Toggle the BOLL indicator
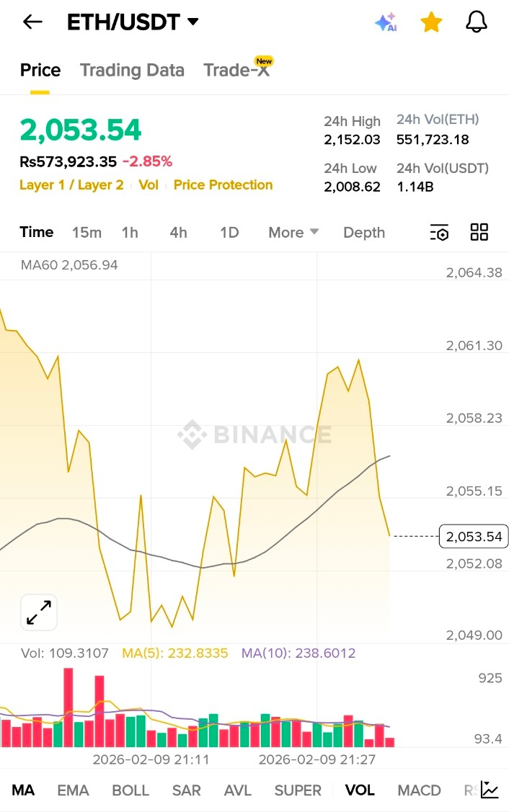This screenshot has height=812, width=509. point(130,790)
